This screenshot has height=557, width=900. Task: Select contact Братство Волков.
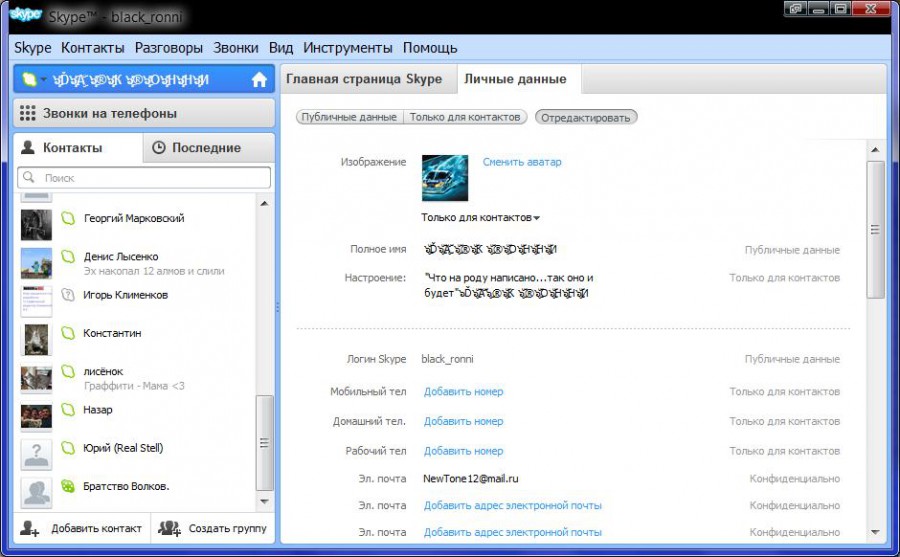coord(126,486)
